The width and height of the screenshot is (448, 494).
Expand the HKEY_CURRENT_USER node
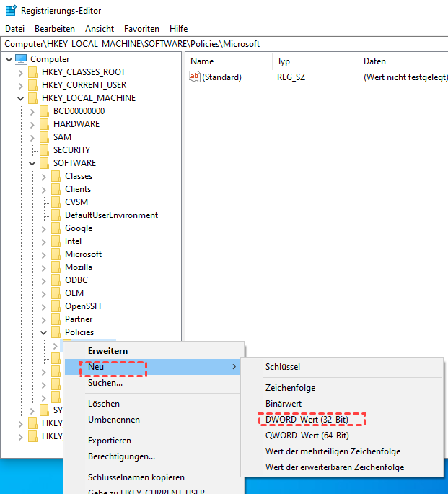tap(20, 85)
